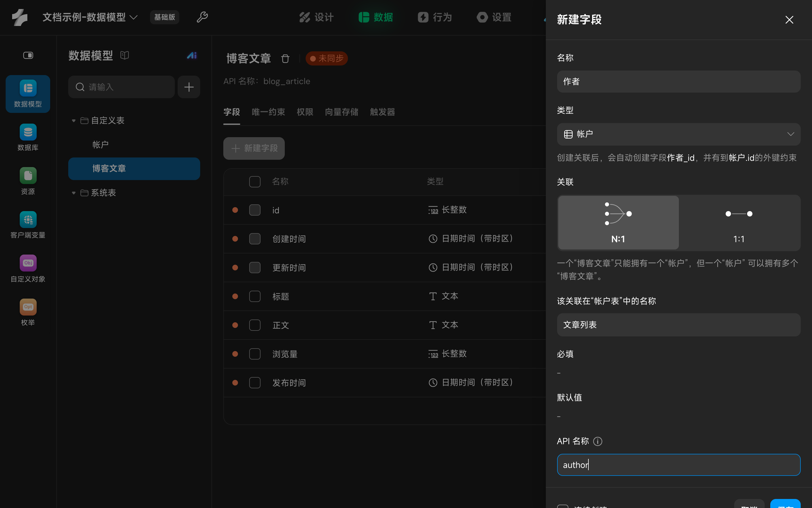
Task: Open the 客户端变量 sidebar icon
Action: click(28, 225)
